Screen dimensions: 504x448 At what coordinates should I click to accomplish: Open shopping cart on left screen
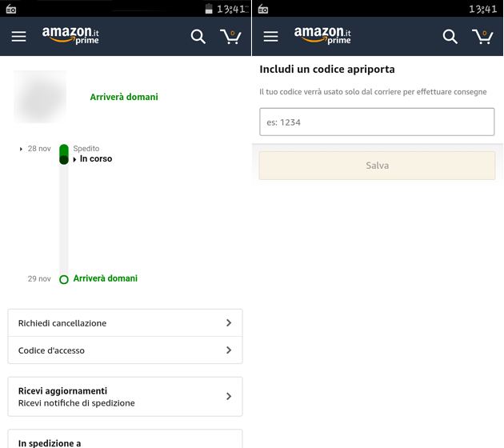click(x=230, y=37)
